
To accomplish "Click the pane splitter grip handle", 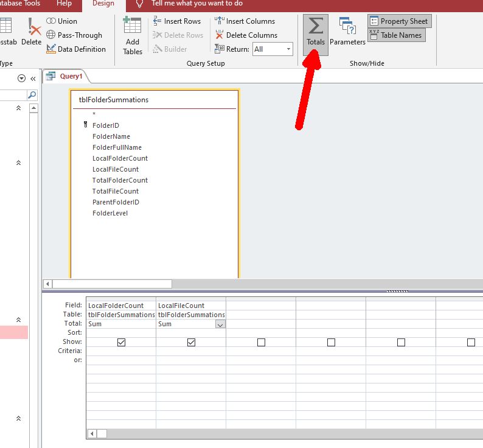I will point(397,291).
